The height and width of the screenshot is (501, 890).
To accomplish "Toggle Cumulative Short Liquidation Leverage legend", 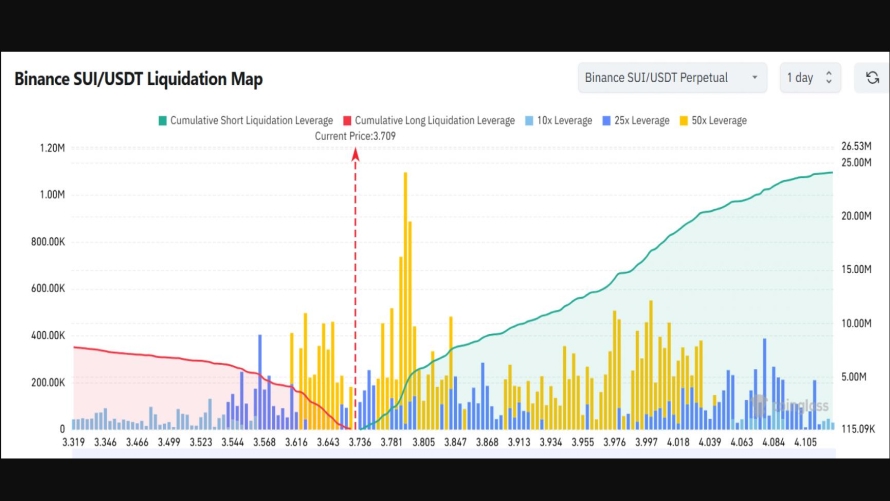I will pyautogui.click(x=246, y=120).
